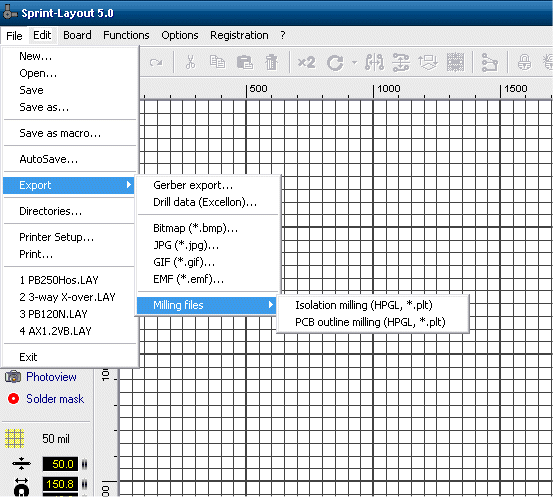Choose JPG (*.jpg)... export

[x=208, y=245]
